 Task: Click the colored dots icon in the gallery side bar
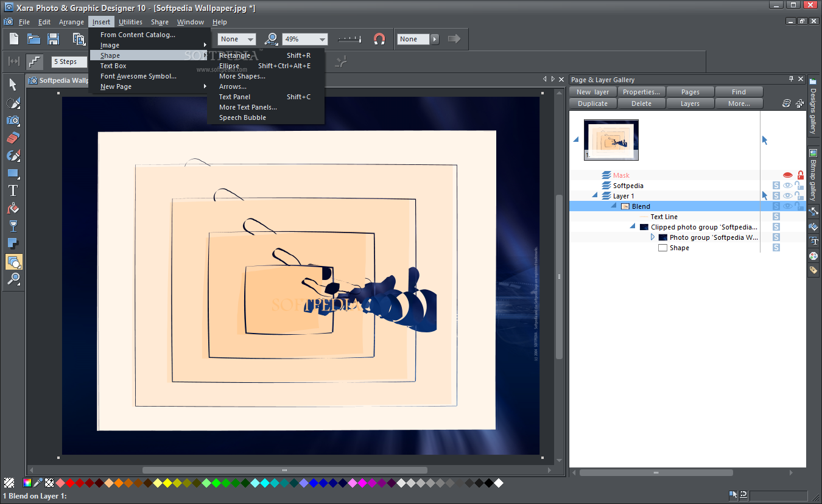tap(813, 256)
